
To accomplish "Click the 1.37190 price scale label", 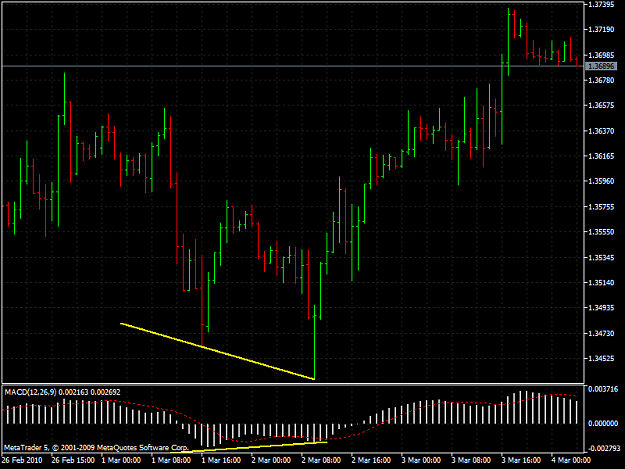I will pos(601,29).
